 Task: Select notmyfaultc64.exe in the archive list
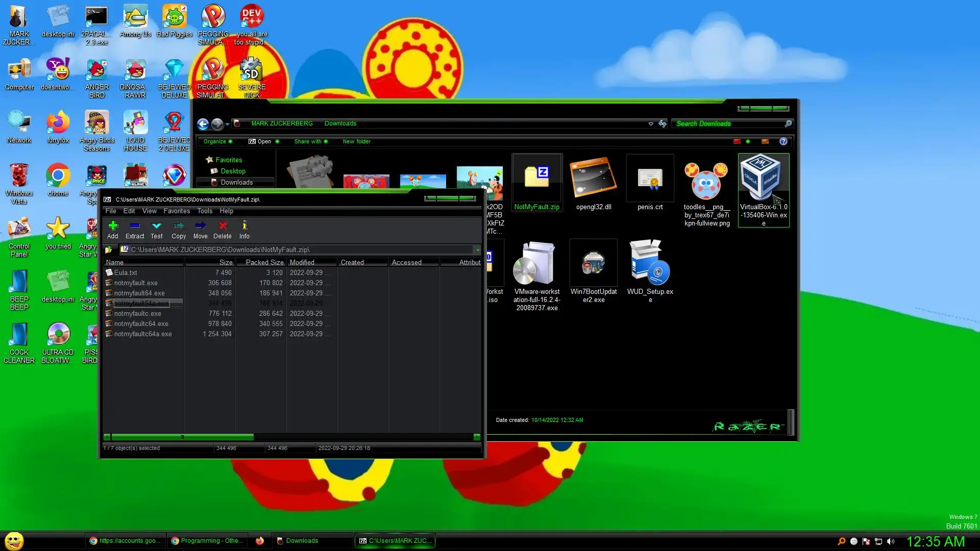[x=141, y=323]
